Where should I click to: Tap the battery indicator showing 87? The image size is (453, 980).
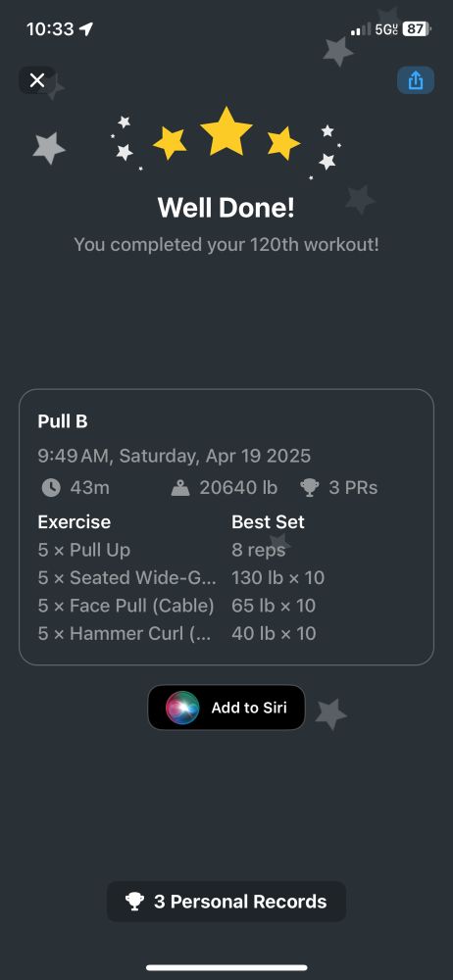(416, 28)
